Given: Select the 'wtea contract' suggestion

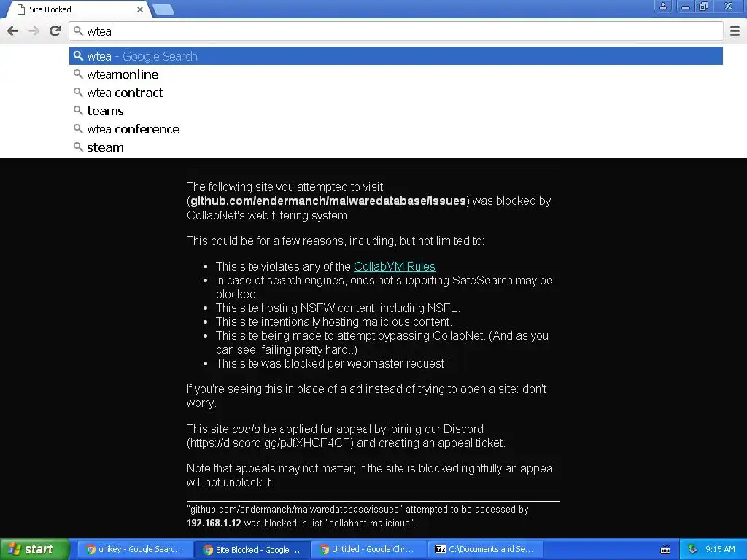Looking at the screenshot, I should click(x=396, y=93).
